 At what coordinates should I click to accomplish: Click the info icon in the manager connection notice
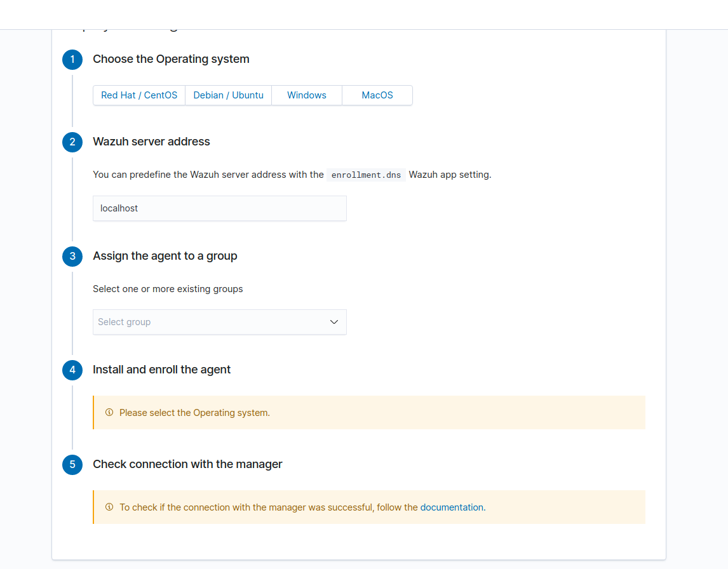[109, 507]
